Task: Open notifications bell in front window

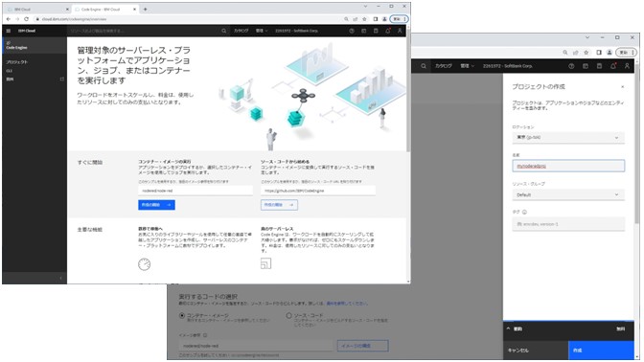Action: [388, 31]
